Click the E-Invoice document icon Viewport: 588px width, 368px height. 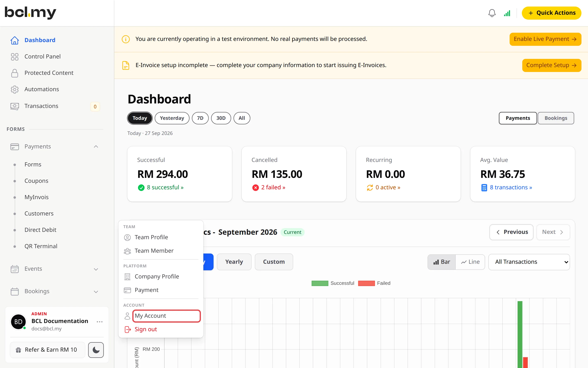126,65
